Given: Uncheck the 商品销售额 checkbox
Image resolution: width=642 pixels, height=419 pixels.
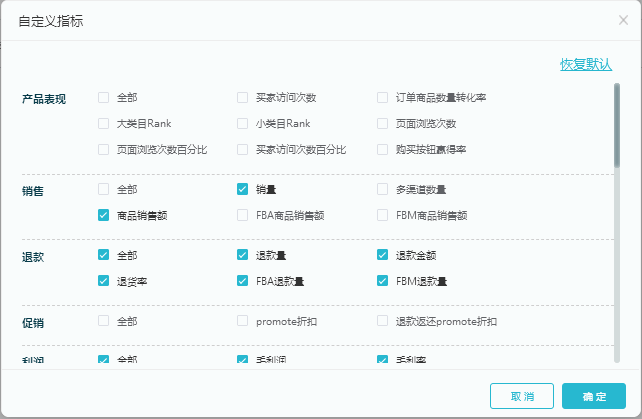Looking at the screenshot, I should (104, 215).
